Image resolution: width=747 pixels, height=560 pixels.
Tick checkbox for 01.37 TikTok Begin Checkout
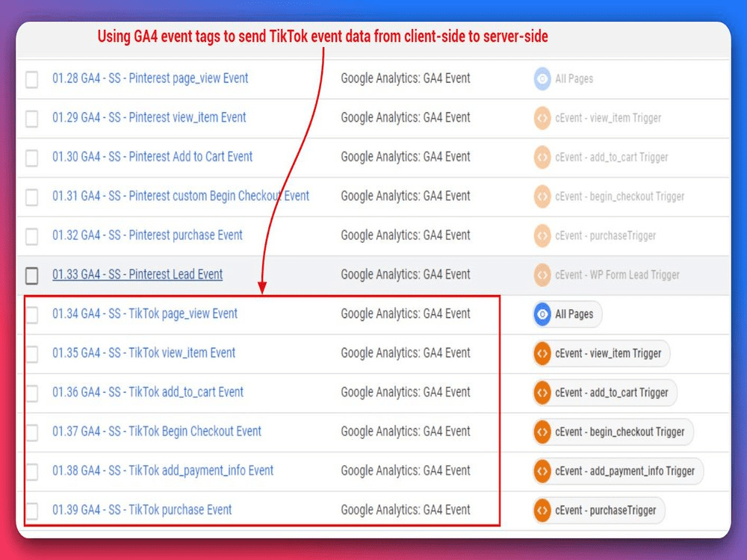coord(32,432)
